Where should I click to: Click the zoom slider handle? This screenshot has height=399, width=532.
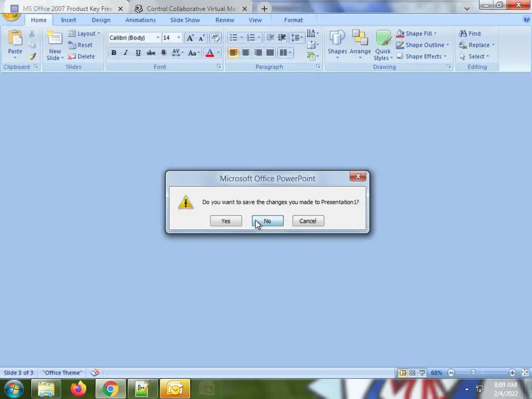click(x=473, y=373)
